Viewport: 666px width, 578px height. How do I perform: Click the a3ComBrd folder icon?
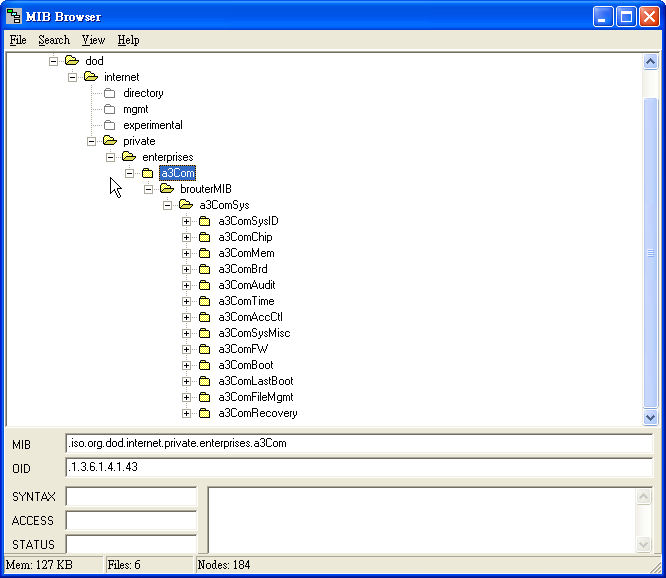(x=205, y=269)
